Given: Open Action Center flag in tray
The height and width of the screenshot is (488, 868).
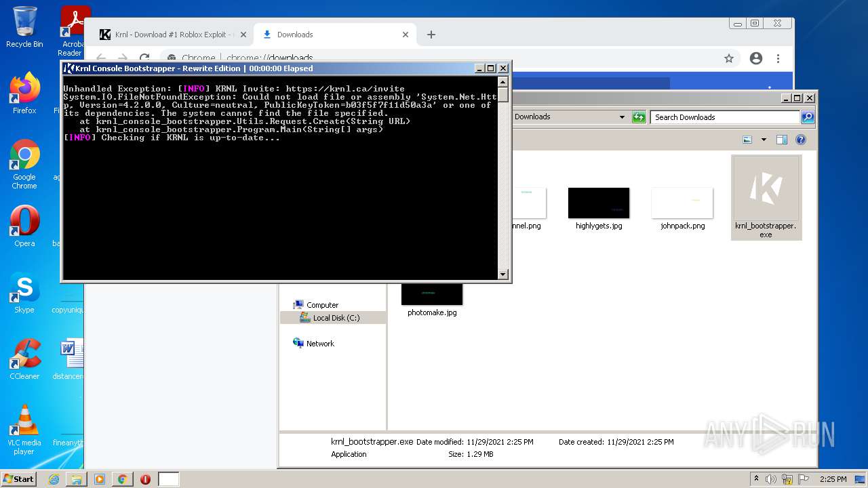Looking at the screenshot, I should click(804, 479).
